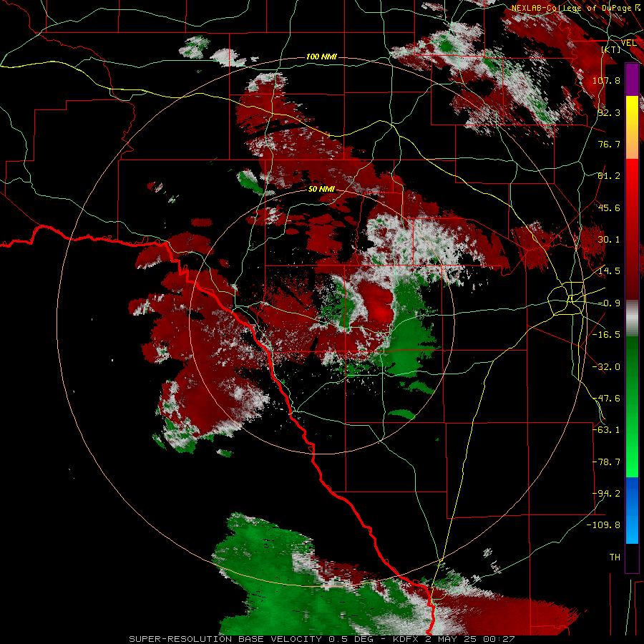Image resolution: width=644 pixels, height=644 pixels.
Task: Click the yellow-orange segment of the color bar
Action: coord(632,127)
